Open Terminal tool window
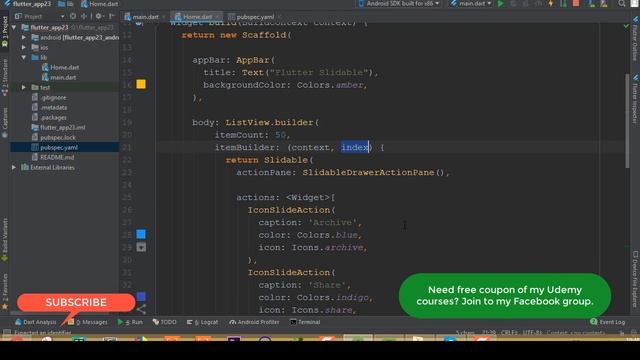Screen dimensions: 640x360 (305, 322)
